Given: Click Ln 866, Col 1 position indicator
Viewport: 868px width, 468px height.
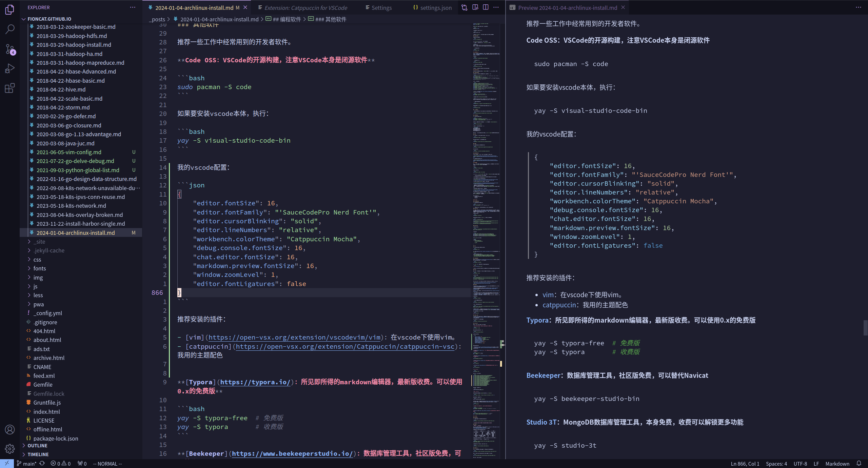Looking at the screenshot, I should tap(745, 464).
